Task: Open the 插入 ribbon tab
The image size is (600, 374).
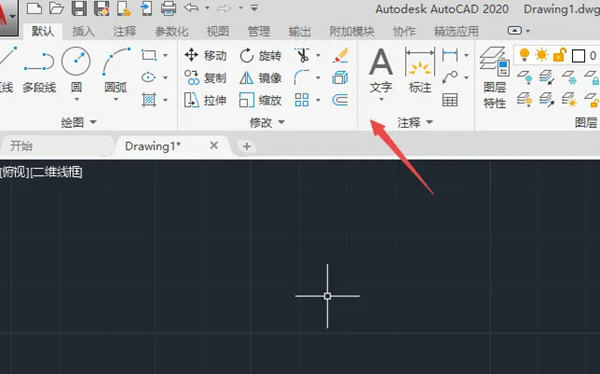Action: point(83,31)
